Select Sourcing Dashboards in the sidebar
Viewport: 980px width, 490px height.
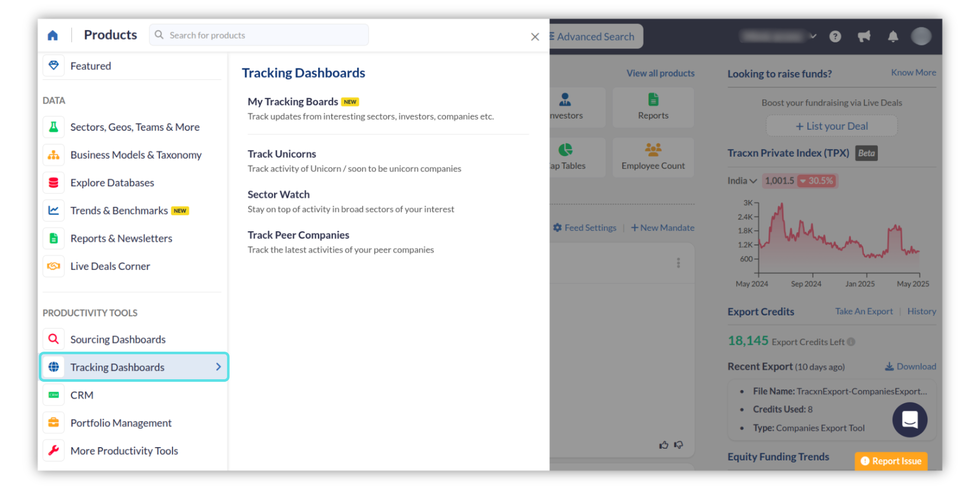pos(118,339)
